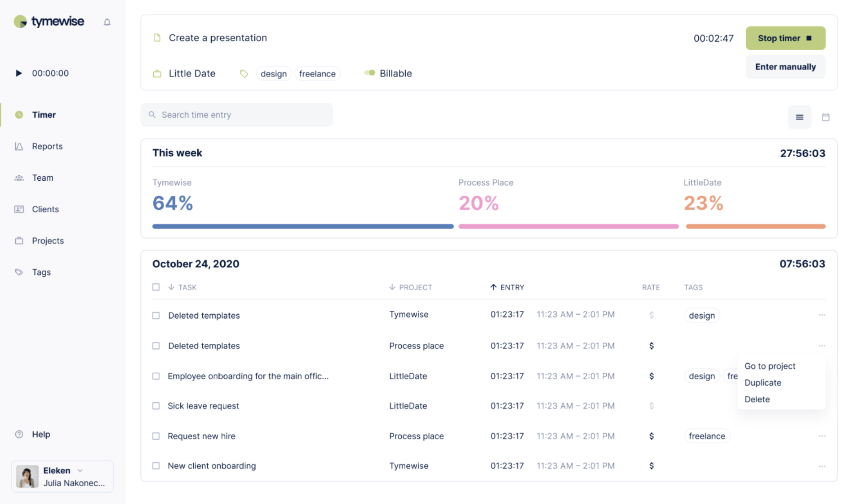Tick the select-all checkbox in table header

(156, 287)
